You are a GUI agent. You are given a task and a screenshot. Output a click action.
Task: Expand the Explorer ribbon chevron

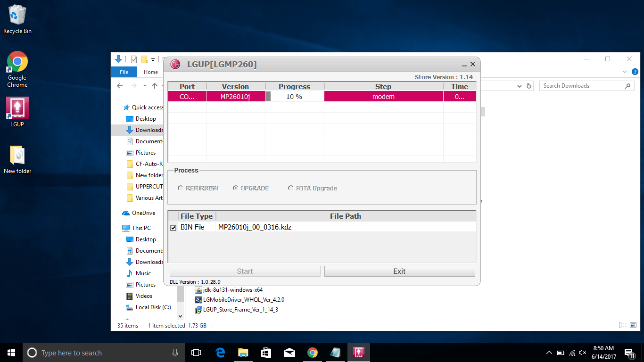point(625,72)
